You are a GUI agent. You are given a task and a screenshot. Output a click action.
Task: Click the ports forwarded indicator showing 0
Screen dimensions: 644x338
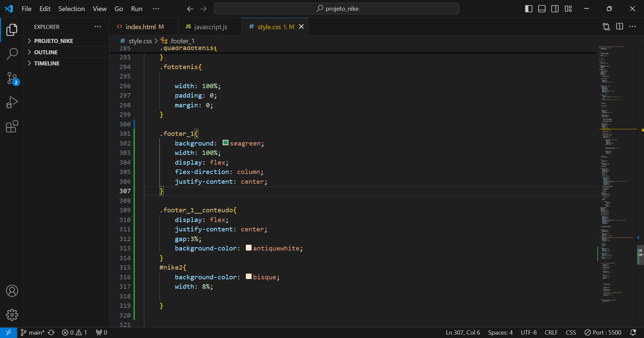(101, 333)
